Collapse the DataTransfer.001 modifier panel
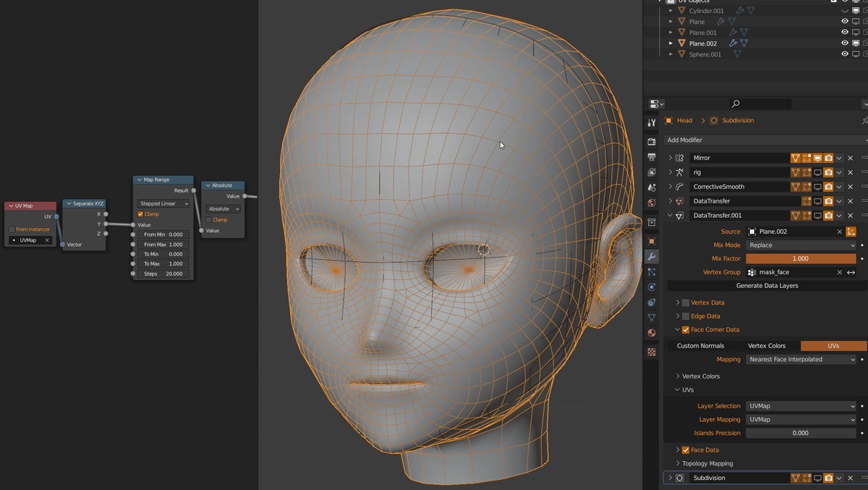The image size is (868, 490). (x=671, y=215)
